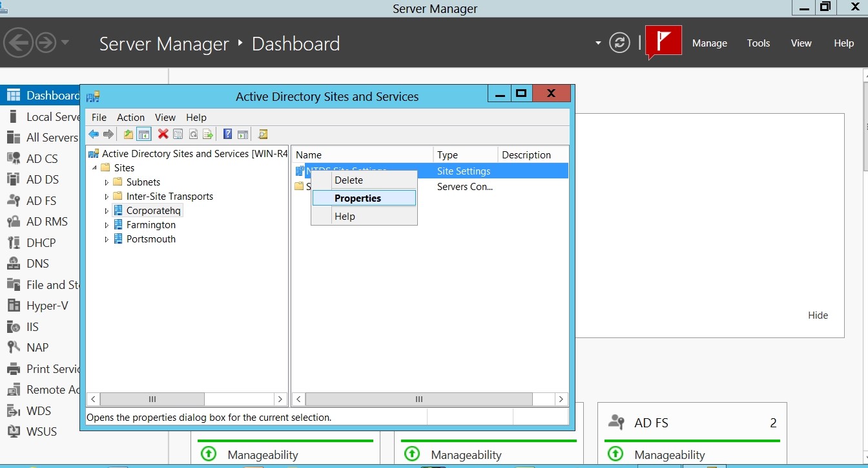Click the Show/Hide Action Pane toolbar icon
Screen dimensions: 868x468
(x=242, y=134)
